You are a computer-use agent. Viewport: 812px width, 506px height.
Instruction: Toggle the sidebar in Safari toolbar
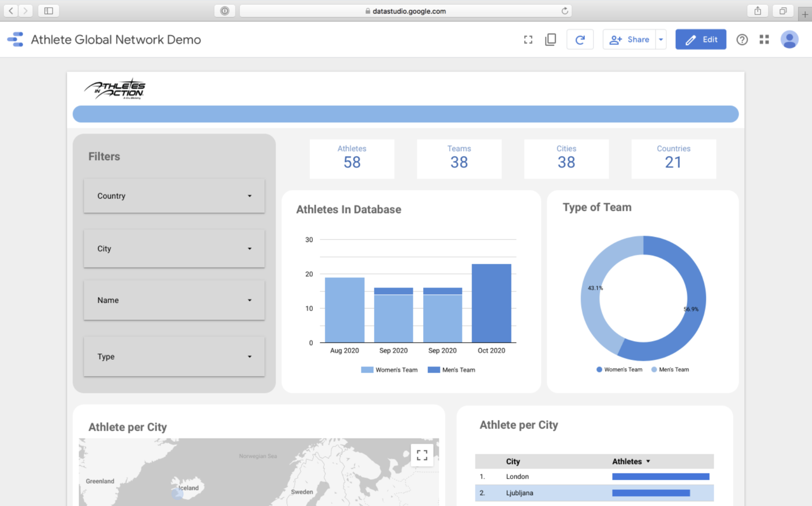coord(48,11)
